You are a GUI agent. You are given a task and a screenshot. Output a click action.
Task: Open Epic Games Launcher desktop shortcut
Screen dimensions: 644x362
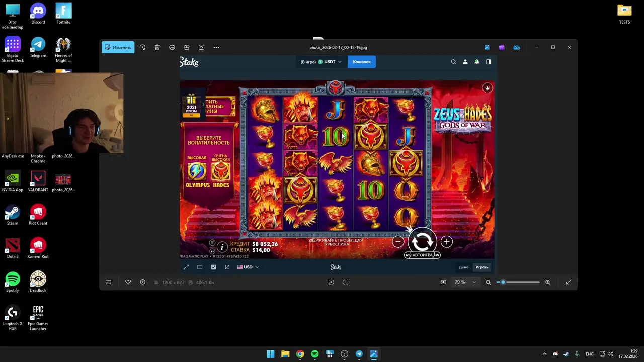pos(38,318)
